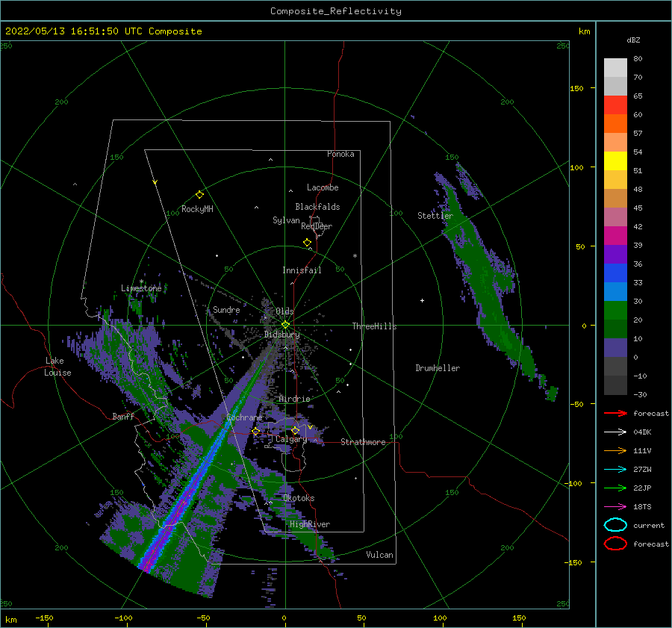672x628 pixels.
Task: Click the Lake Louise label
Action: (x=57, y=367)
